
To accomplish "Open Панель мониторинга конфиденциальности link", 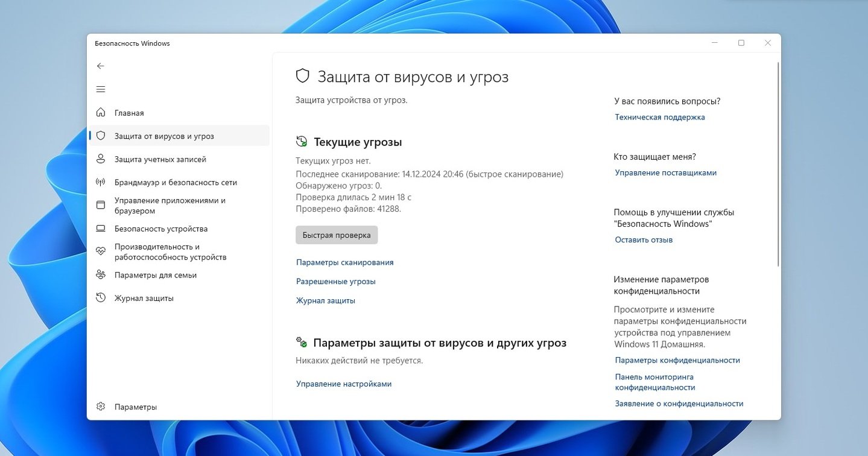I will coord(655,382).
